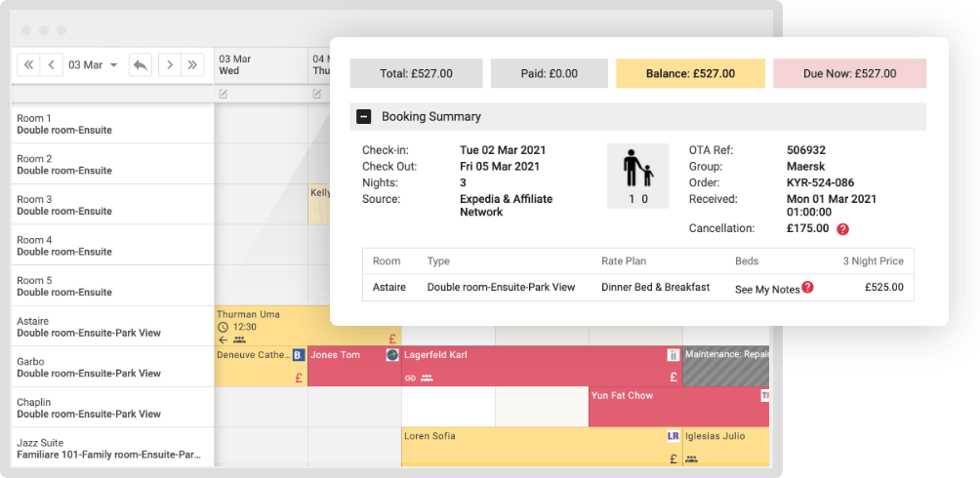Viewport: 980px width, 478px height.
Task: Click the group icon on Iglesias Julio booking
Action: pos(692,458)
